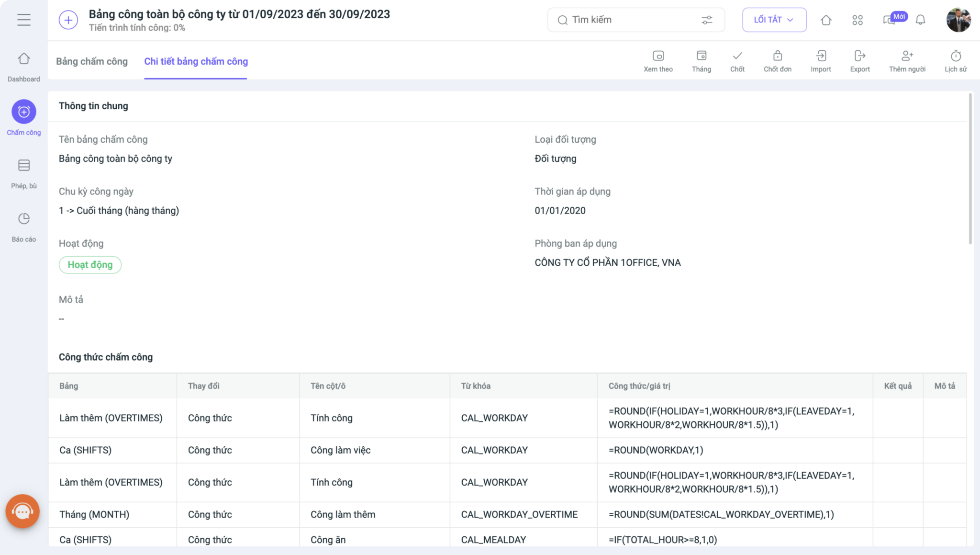Click the Export toolbar icon
980x555 pixels.
(859, 56)
